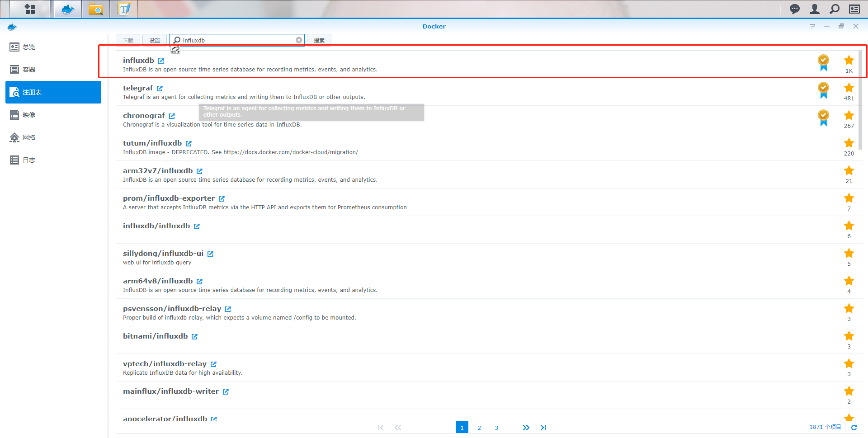Open tutum/influxdb external link icon

click(x=189, y=143)
